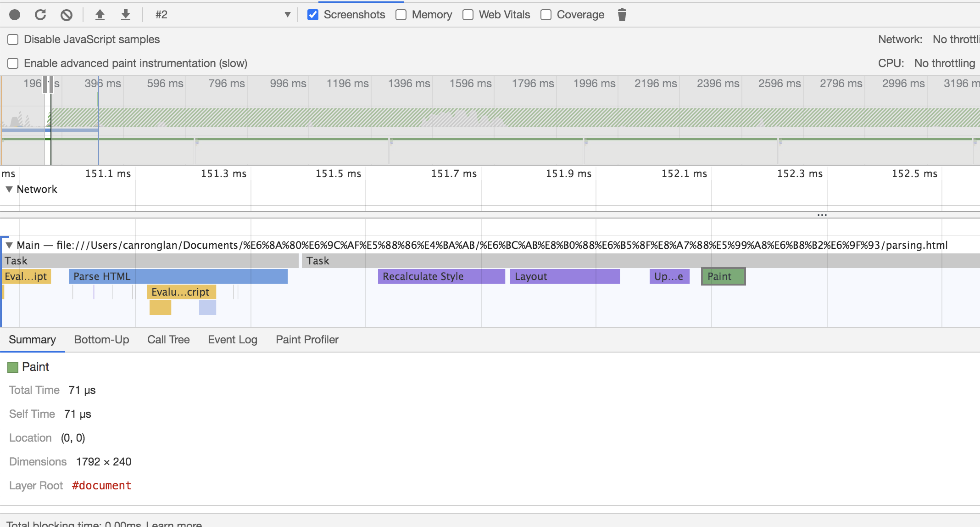Screen dimensions: 980x527
Task: Switch to the Bottom-Up tab
Action: 101,340
